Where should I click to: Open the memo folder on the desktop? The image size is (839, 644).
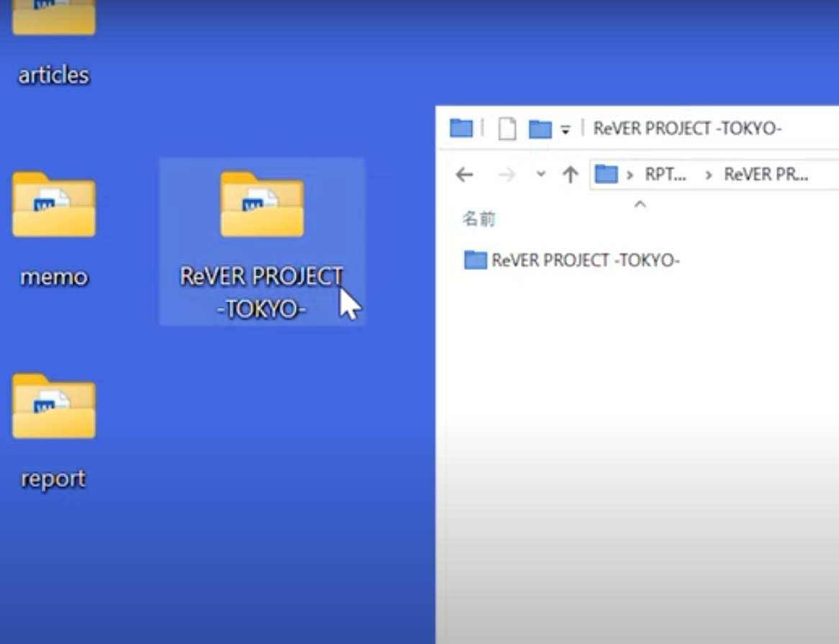[53, 207]
